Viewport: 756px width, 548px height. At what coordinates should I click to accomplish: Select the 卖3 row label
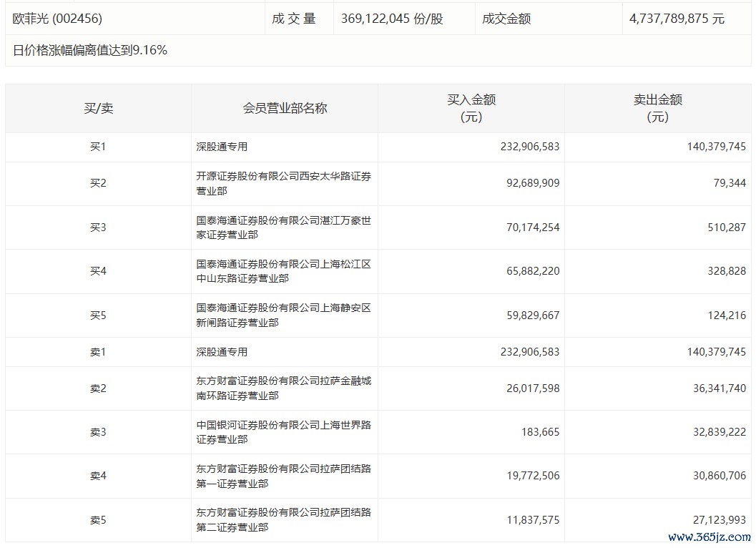coord(98,432)
